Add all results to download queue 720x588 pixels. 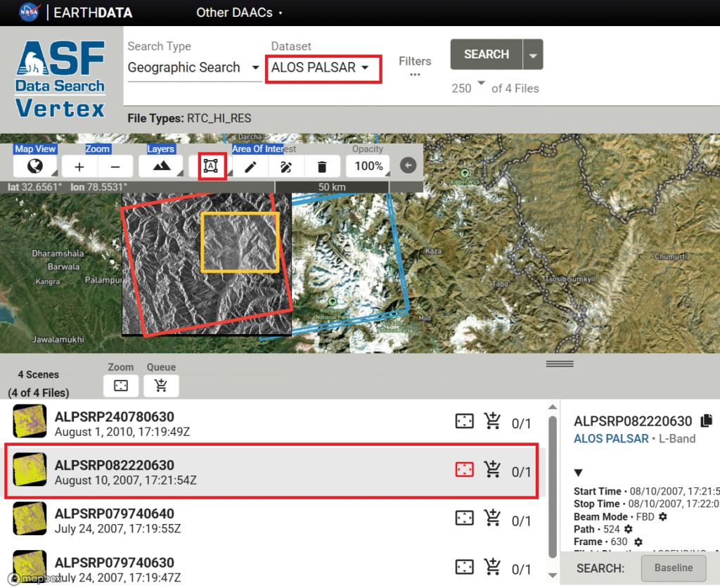pyautogui.click(x=161, y=385)
